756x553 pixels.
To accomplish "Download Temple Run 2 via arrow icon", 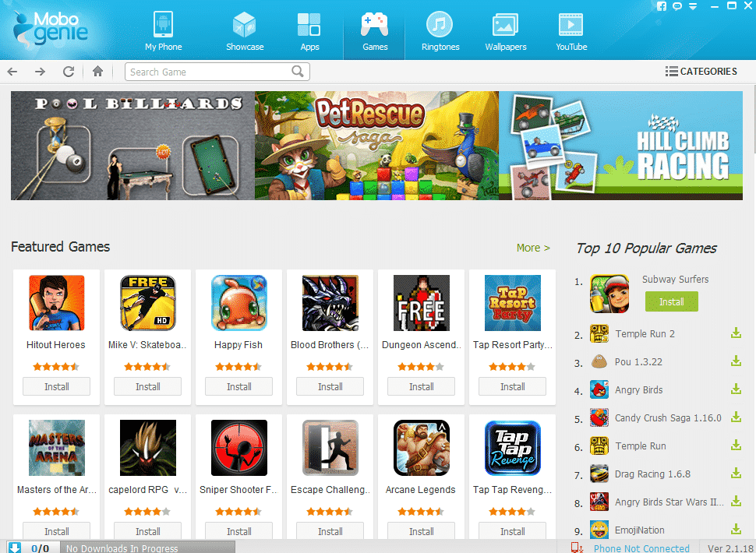I will pos(736,333).
